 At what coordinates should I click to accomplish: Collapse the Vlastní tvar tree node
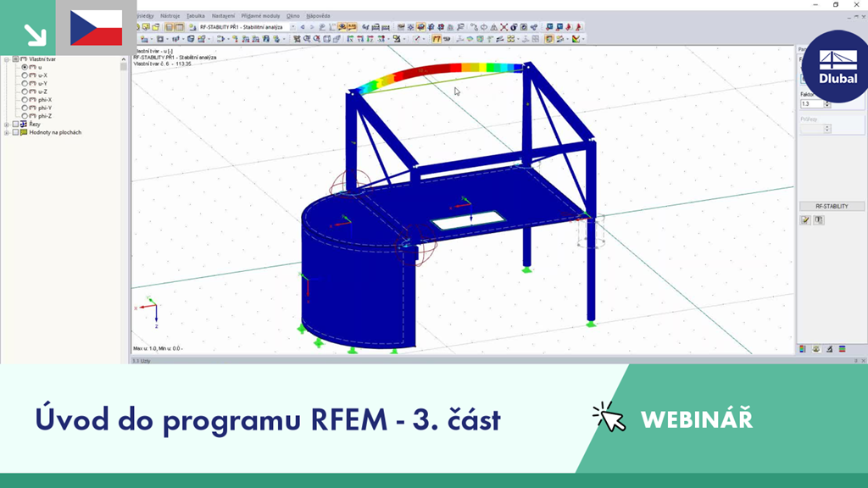[x=7, y=59]
